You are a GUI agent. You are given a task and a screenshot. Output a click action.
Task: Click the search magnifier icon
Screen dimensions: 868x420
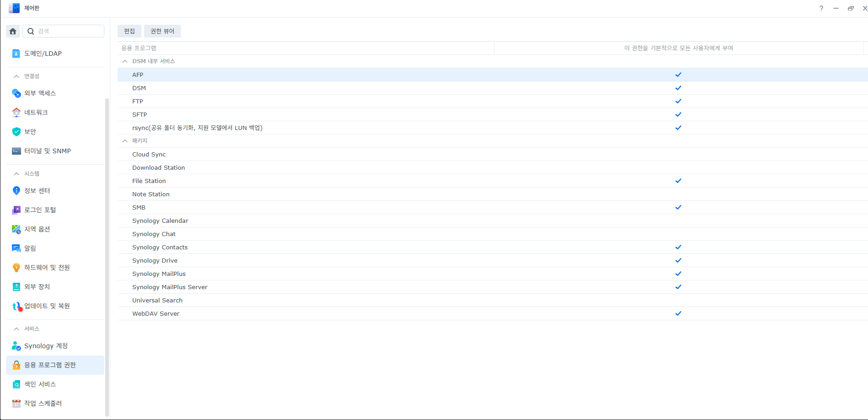point(31,31)
